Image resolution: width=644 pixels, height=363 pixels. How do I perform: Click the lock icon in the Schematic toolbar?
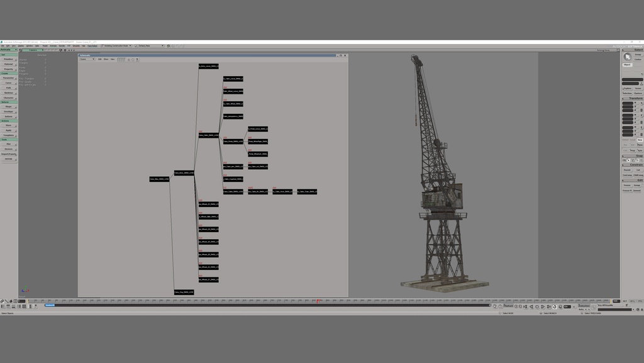128,58
